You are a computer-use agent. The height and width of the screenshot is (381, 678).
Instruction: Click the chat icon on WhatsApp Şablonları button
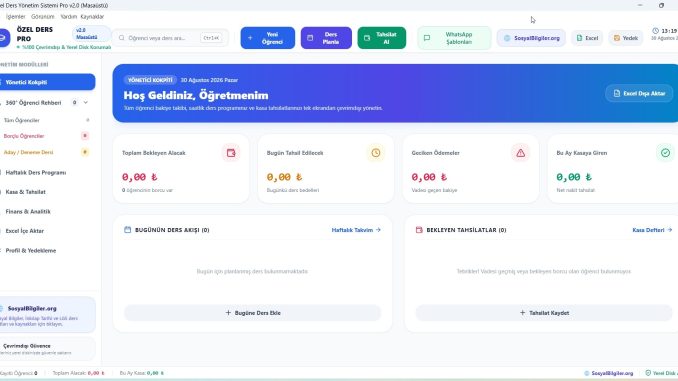click(427, 38)
